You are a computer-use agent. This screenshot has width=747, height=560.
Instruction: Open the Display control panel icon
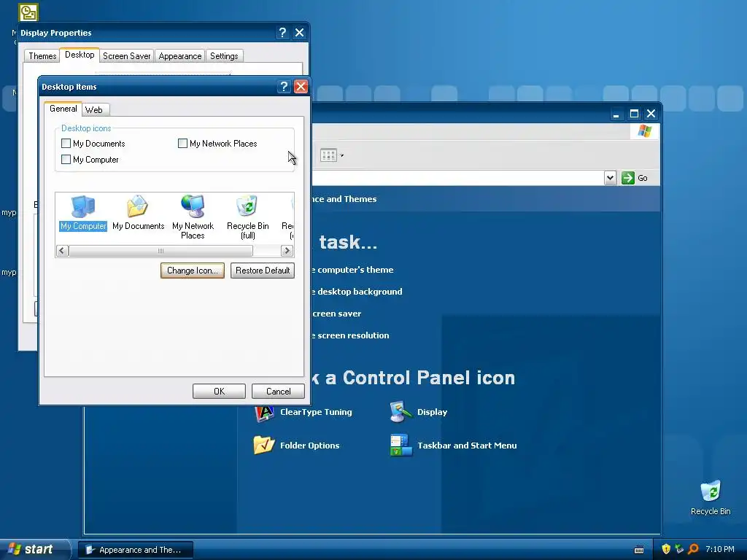[x=419, y=412]
